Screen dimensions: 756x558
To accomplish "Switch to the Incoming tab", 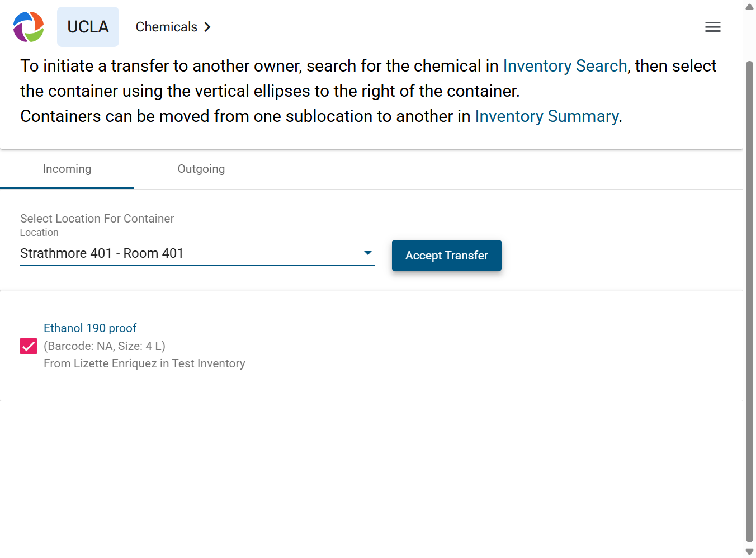I will point(67,169).
